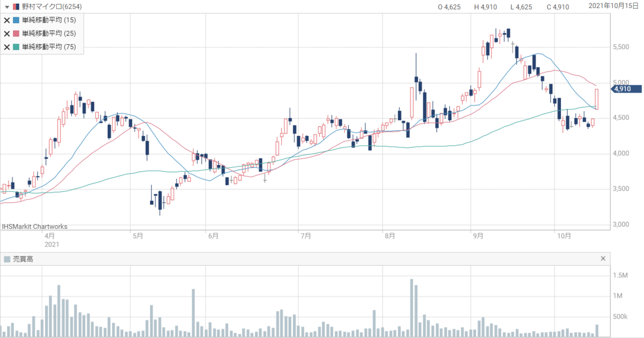Click the grey swatch beside 売買高
Viewport: 644px width, 338px height.
[x=6, y=259]
